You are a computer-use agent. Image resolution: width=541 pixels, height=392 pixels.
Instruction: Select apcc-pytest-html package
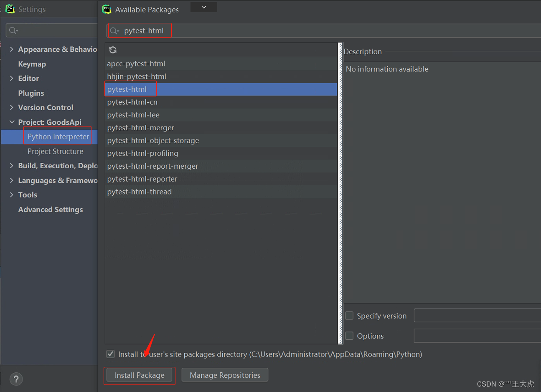point(221,63)
